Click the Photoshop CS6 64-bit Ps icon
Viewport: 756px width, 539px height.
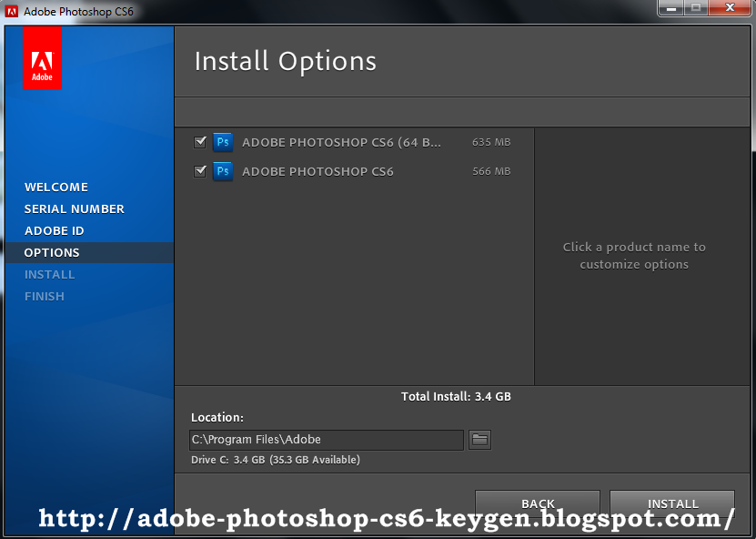pos(222,142)
